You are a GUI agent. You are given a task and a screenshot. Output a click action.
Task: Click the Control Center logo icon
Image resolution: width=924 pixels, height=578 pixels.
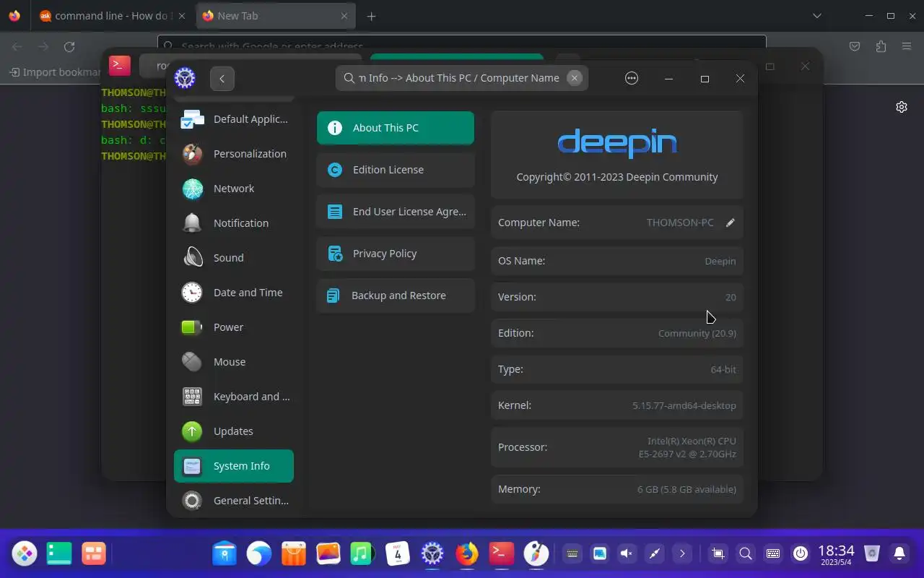[x=185, y=78]
